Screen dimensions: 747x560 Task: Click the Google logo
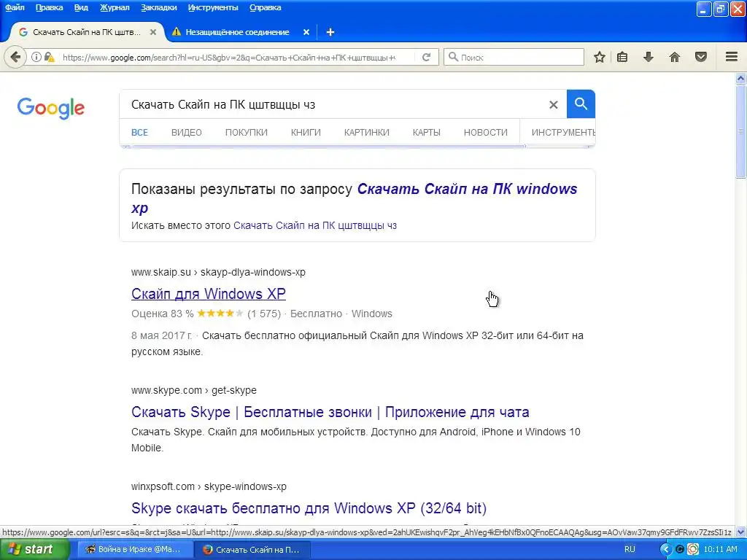click(x=51, y=108)
